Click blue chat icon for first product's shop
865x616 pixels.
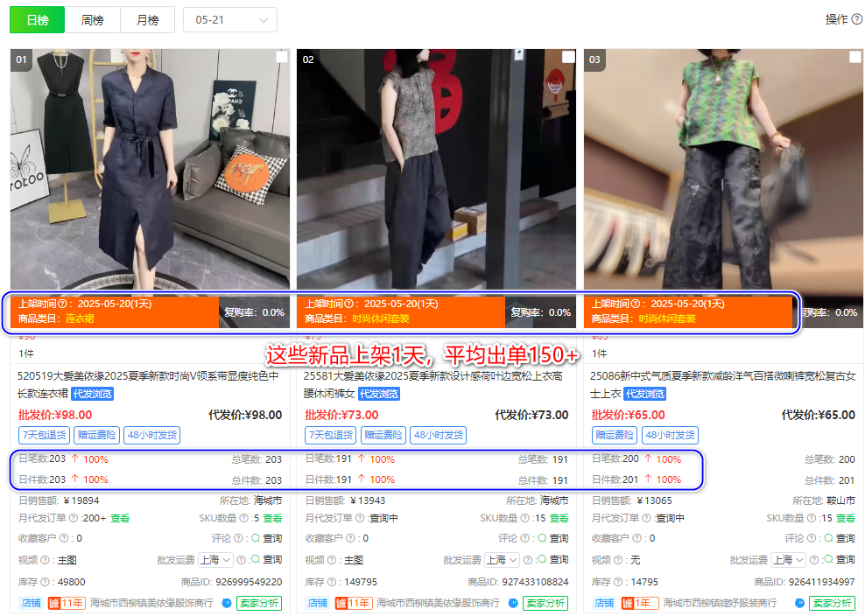pos(227,603)
